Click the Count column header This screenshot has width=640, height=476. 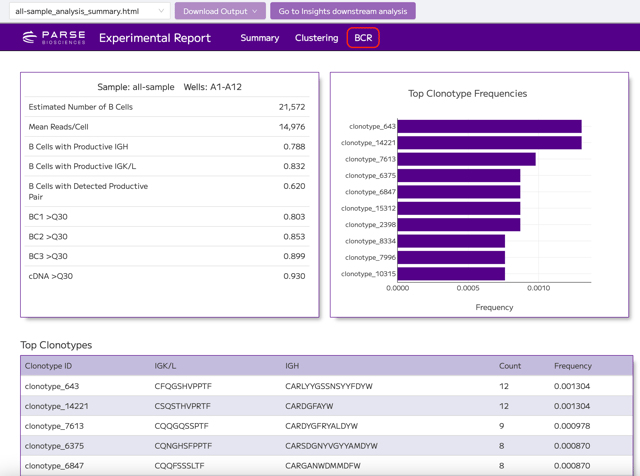coord(510,366)
